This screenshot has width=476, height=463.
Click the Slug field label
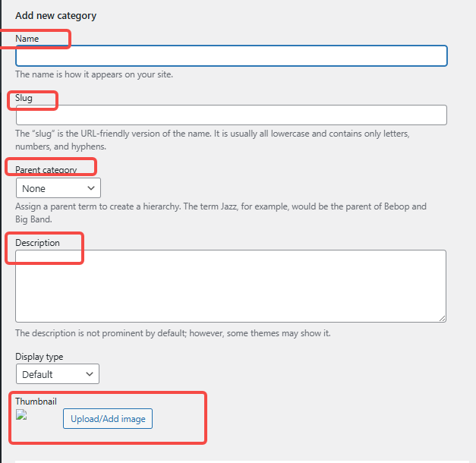point(24,98)
